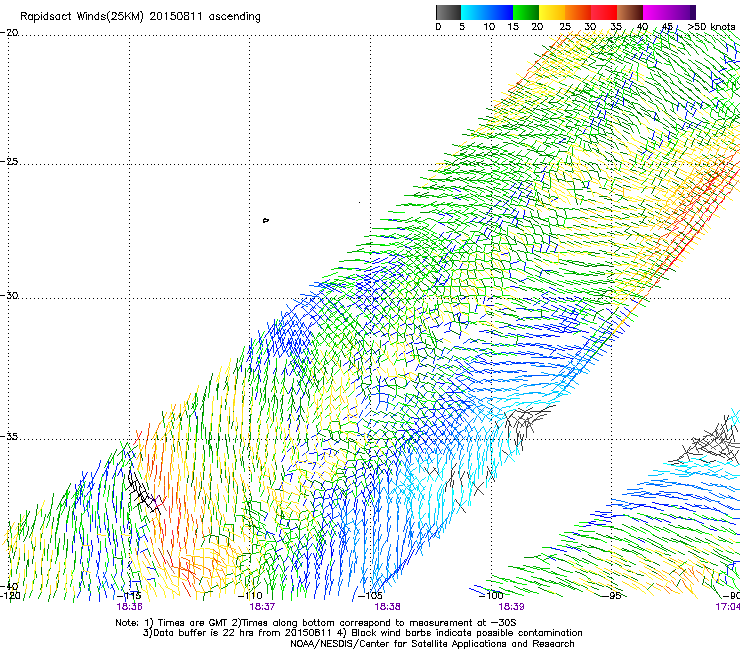Click the brown 35–40 knots color segment
The image size is (740, 650).
click(630, 12)
